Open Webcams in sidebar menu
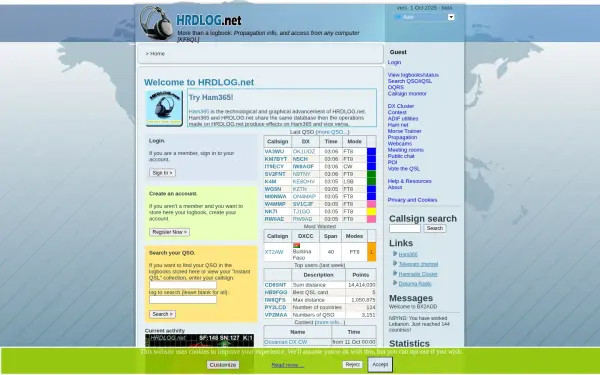This screenshot has width=600, height=375. (x=400, y=143)
